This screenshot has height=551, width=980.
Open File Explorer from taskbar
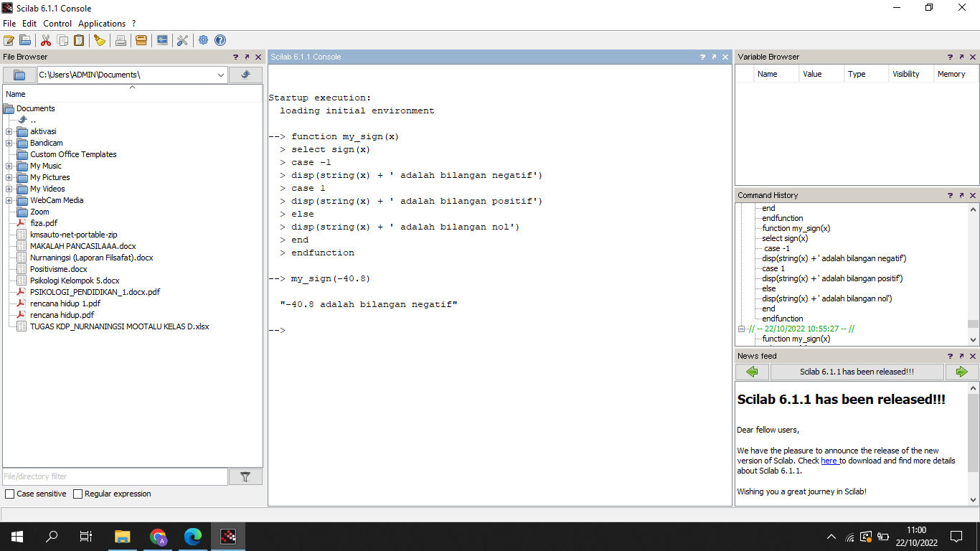[x=123, y=537]
